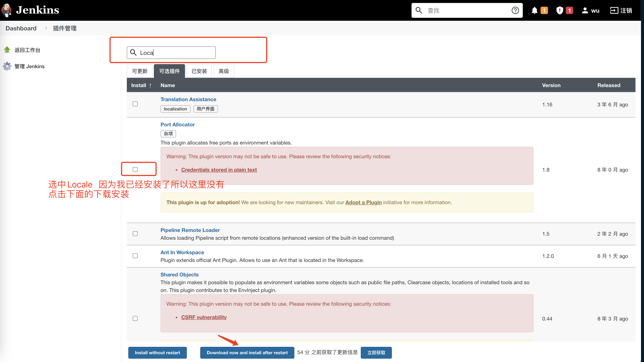Check the Pipeline Remote Loader install checkbox

click(x=135, y=234)
